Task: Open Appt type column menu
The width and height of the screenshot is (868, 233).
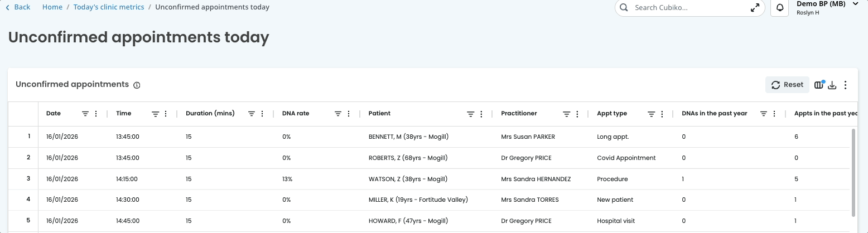Action: tap(662, 114)
